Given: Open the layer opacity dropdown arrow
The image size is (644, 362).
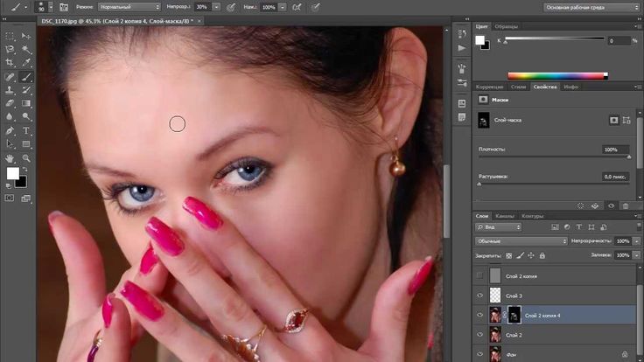Looking at the screenshot, I should (x=637, y=241).
